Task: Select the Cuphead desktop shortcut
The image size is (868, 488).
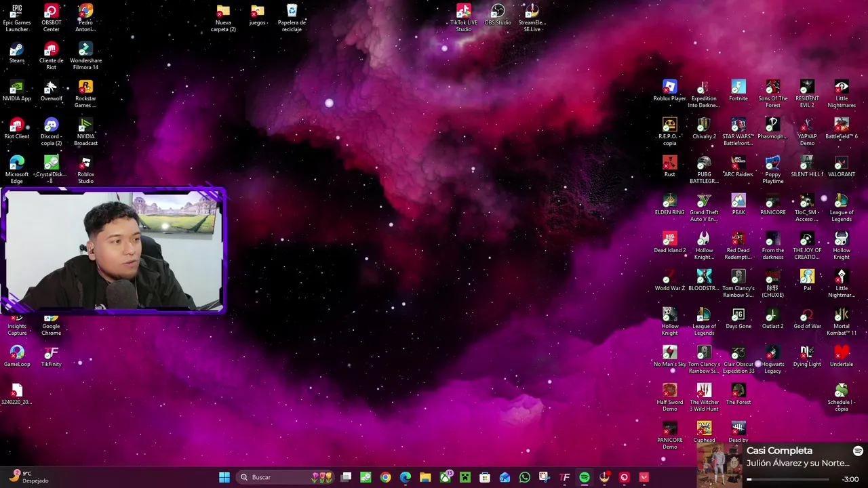Action: [x=704, y=432]
